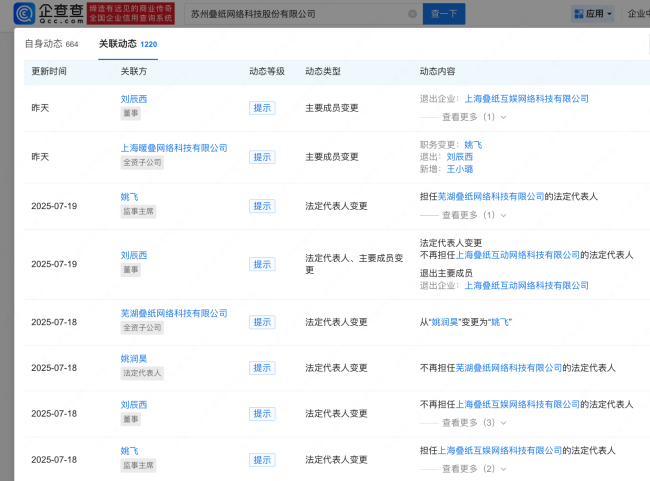Screen dimensions: 650x481
Task: Open 芜湖叠纸网络科技有限公司 in 关联方 column
Action: point(174,313)
